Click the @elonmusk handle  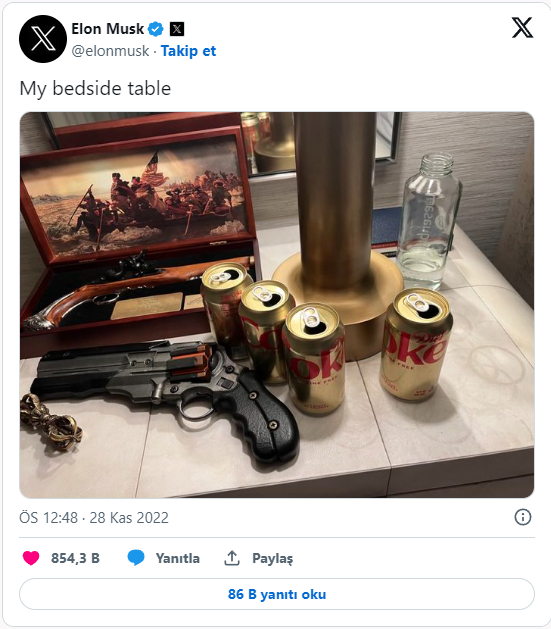(110, 51)
